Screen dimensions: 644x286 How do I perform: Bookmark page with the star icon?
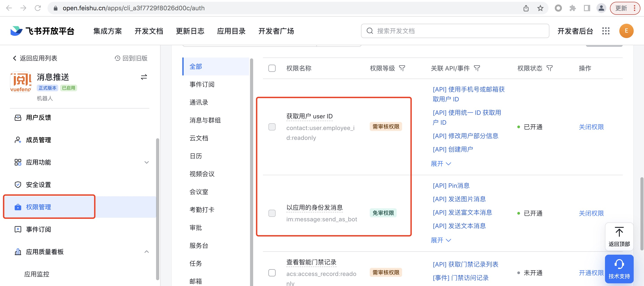click(x=540, y=8)
